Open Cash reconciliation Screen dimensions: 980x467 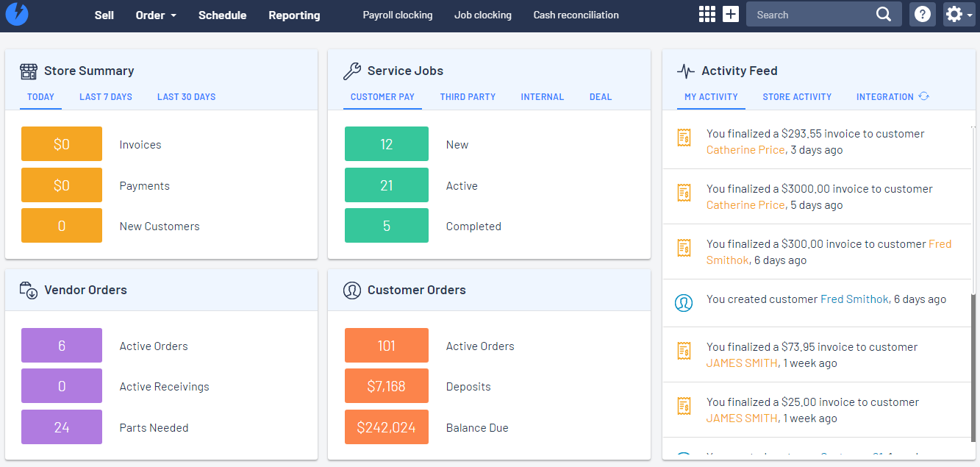(576, 15)
